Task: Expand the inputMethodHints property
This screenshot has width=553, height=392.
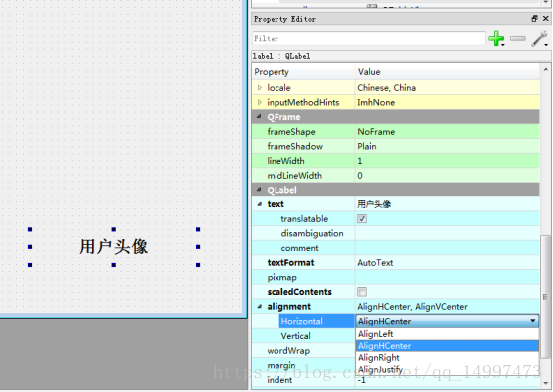Action: pos(260,102)
